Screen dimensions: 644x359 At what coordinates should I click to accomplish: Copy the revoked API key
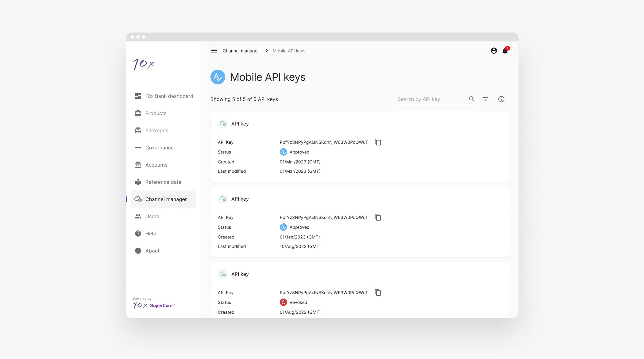[x=378, y=292]
